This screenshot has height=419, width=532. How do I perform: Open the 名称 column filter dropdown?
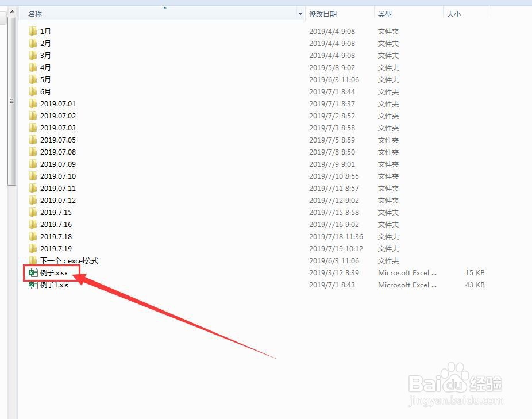pyautogui.click(x=300, y=13)
